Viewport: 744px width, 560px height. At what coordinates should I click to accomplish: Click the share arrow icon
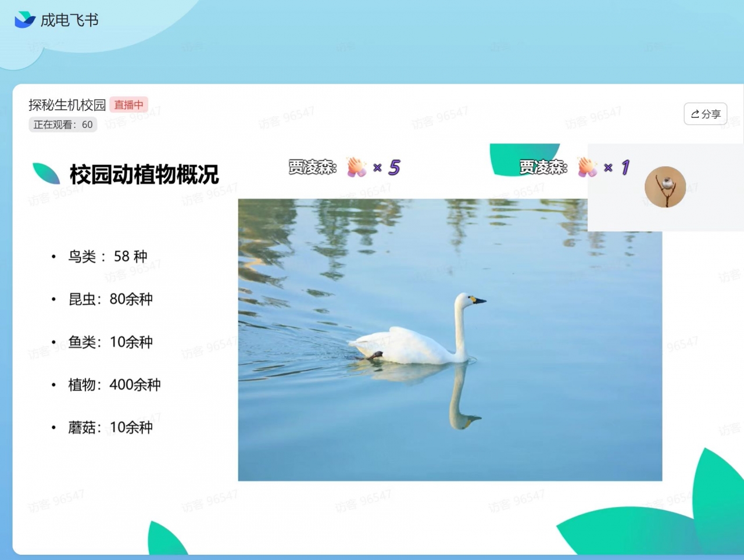pos(695,114)
